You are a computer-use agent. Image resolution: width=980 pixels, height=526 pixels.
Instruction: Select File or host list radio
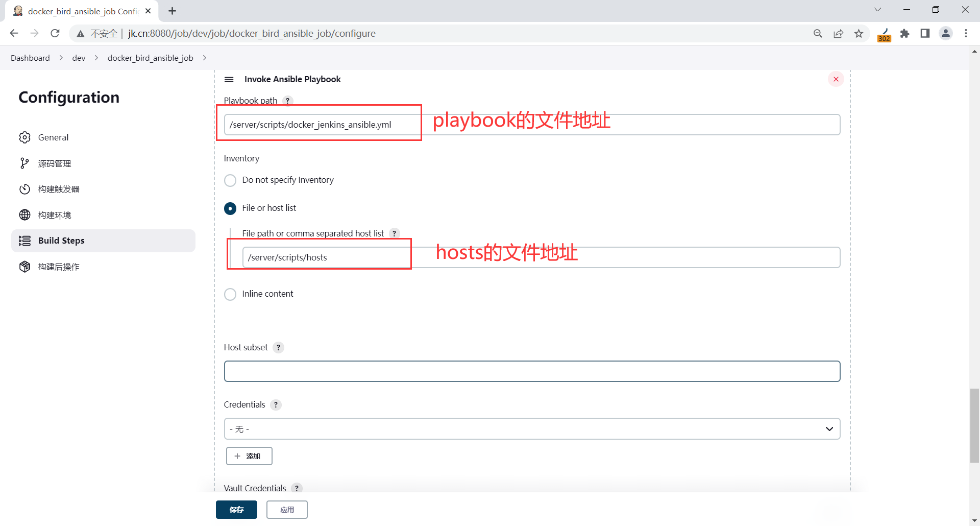click(230, 208)
